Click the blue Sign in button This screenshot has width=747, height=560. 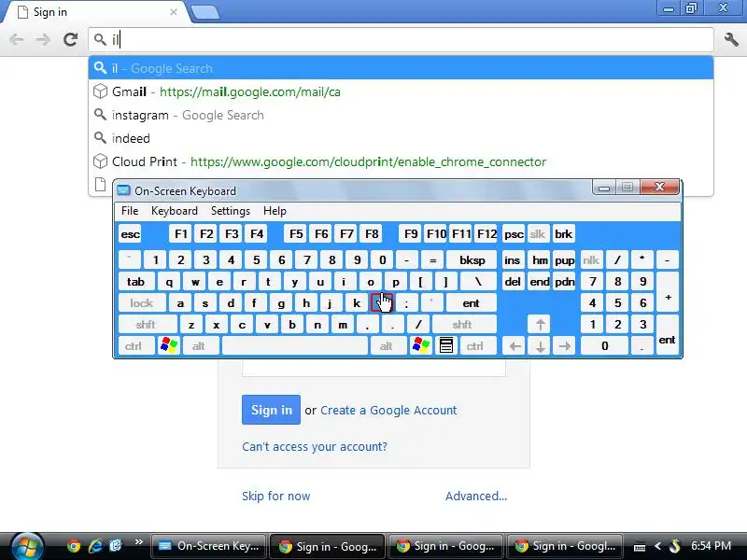(271, 410)
